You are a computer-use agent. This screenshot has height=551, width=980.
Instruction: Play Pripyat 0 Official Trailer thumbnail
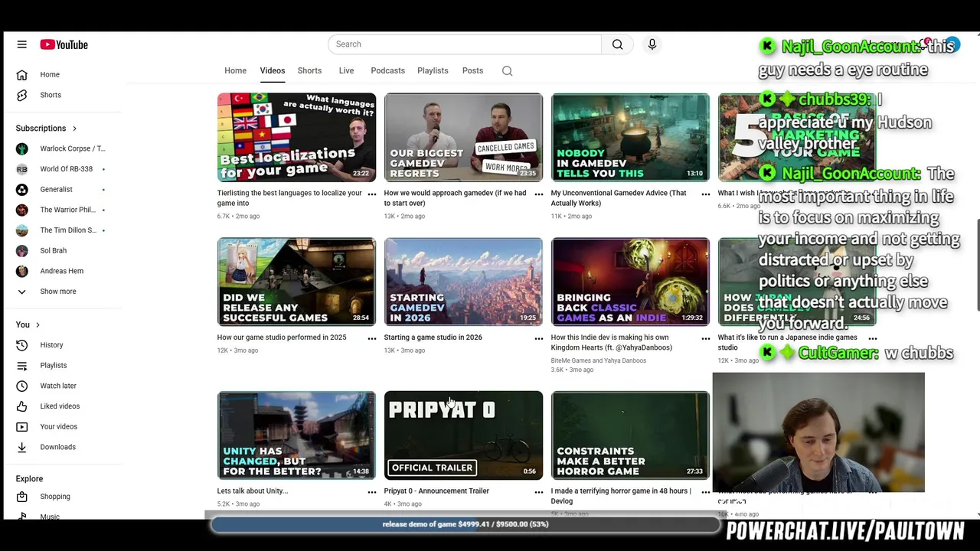click(x=463, y=435)
